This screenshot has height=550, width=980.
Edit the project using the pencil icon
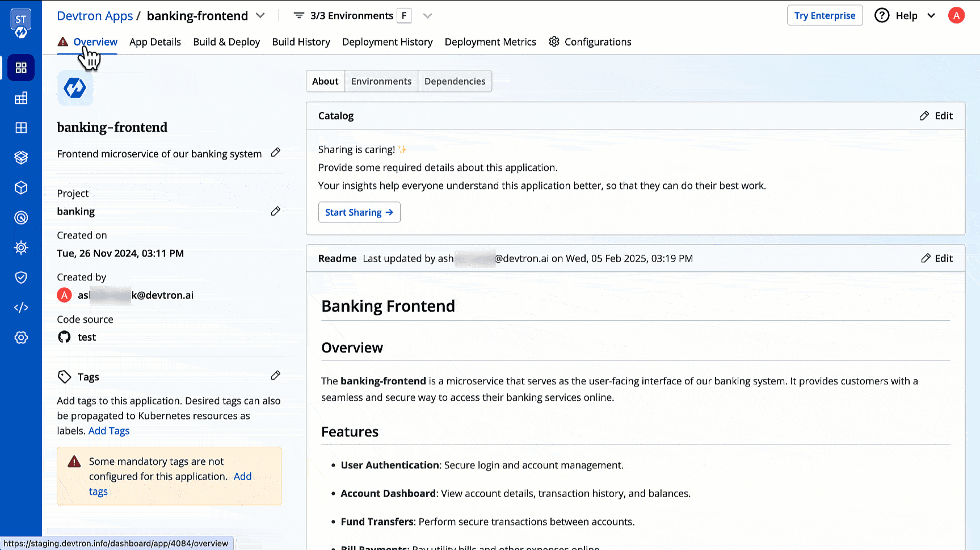(x=276, y=211)
